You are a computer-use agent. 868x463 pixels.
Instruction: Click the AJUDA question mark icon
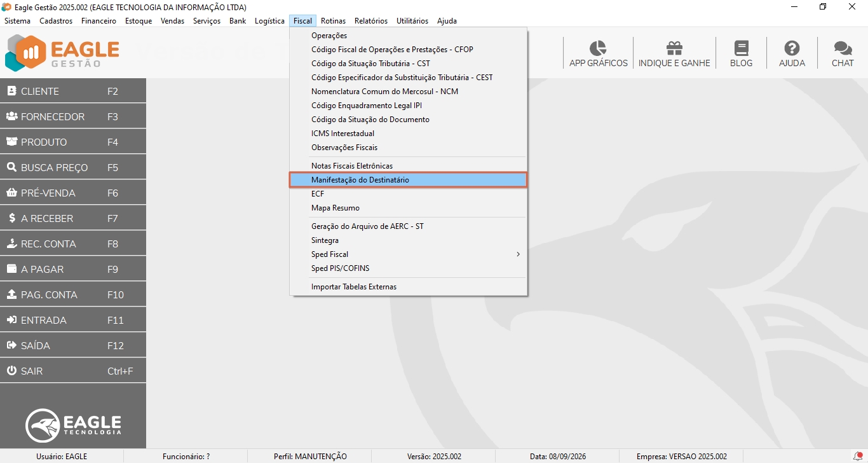[x=792, y=48]
